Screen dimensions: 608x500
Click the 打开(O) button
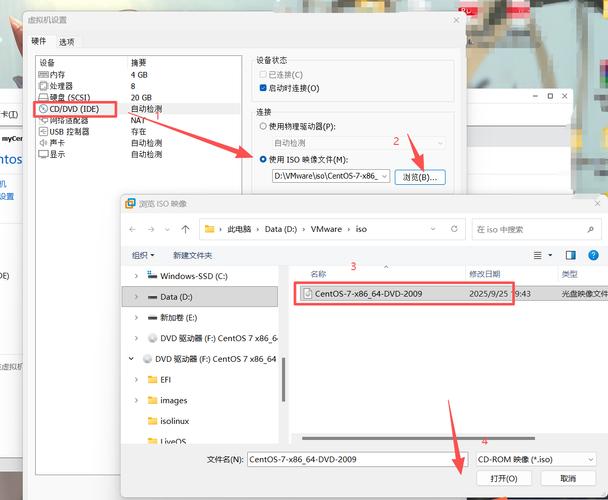tap(504, 479)
